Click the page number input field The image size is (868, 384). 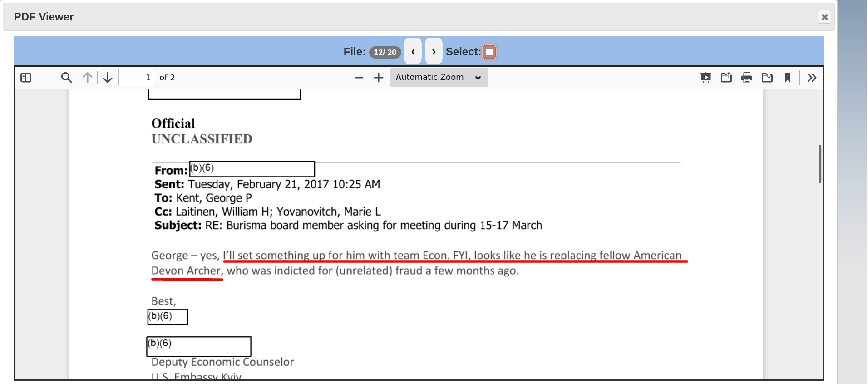click(137, 78)
